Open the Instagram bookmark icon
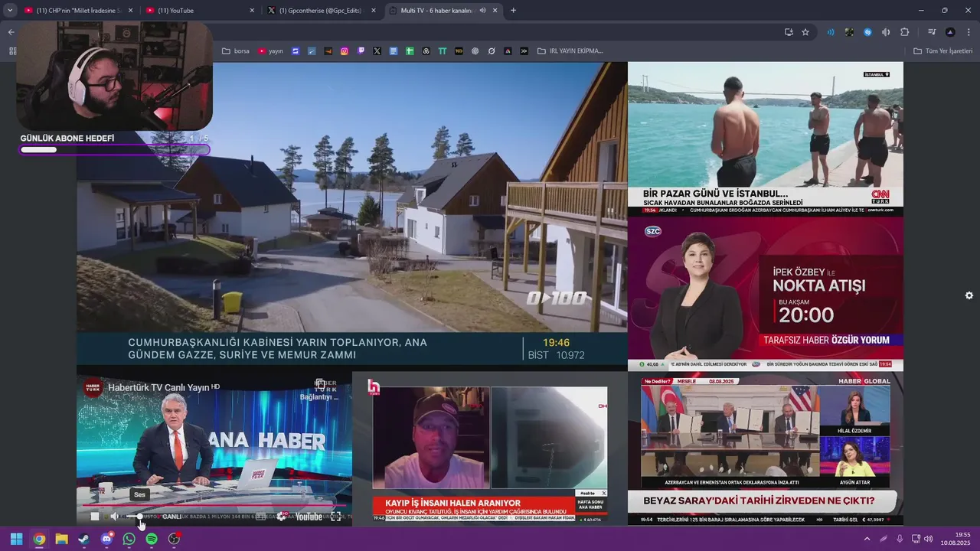This screenshot has width=980, height=551. pos(345,51)
